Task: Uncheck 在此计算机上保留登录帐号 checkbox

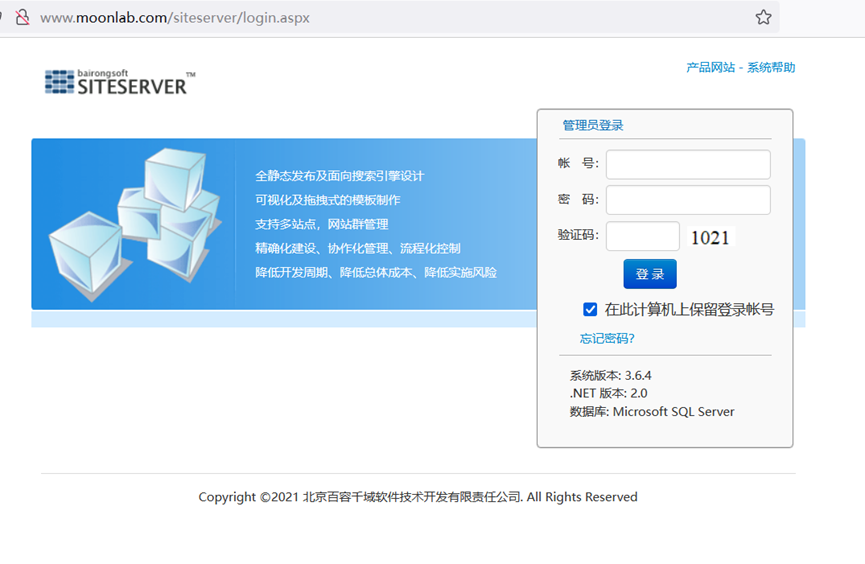Action: (590, 310)
